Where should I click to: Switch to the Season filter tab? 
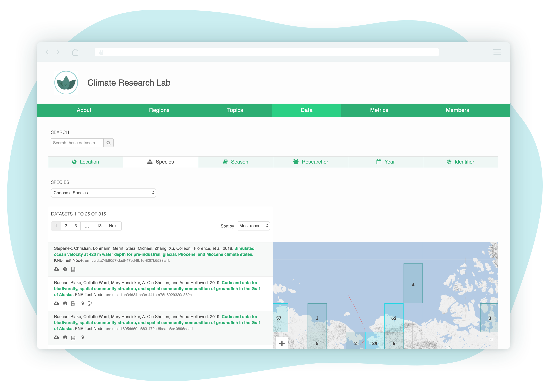[235, 162]
